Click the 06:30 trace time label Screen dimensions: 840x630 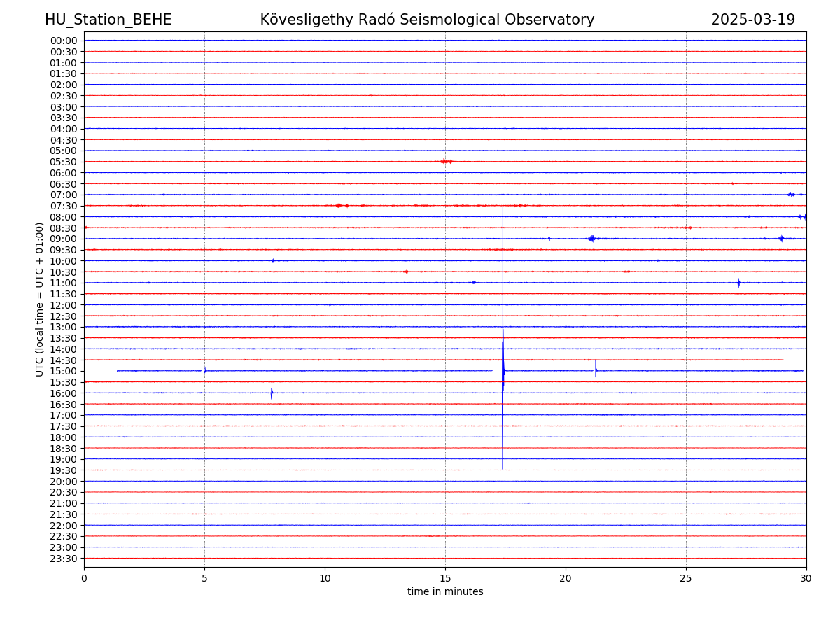click(64, 184)
